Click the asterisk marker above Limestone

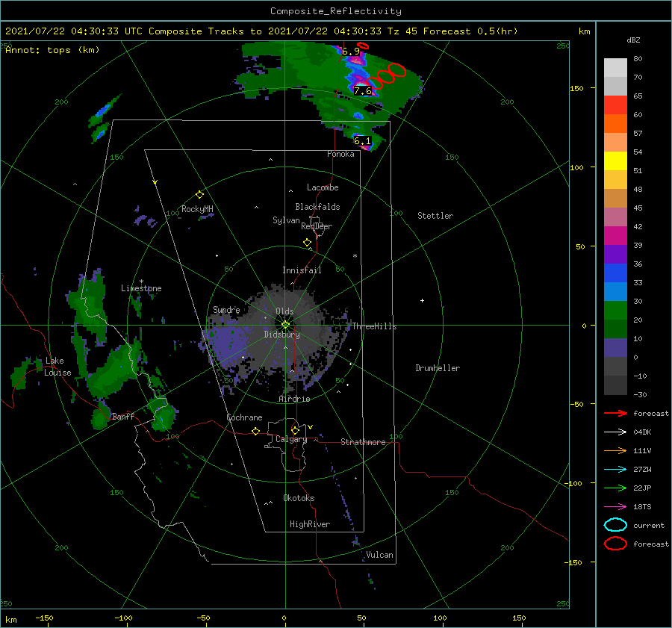click(141, 282)
